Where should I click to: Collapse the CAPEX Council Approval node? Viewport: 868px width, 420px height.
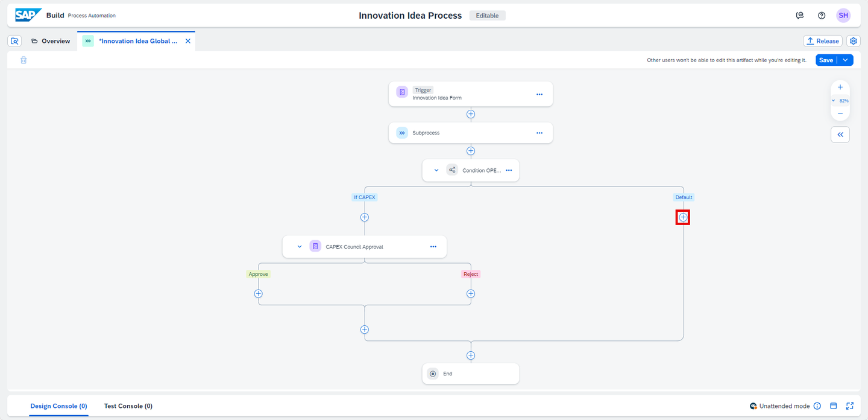click(300, 247)
